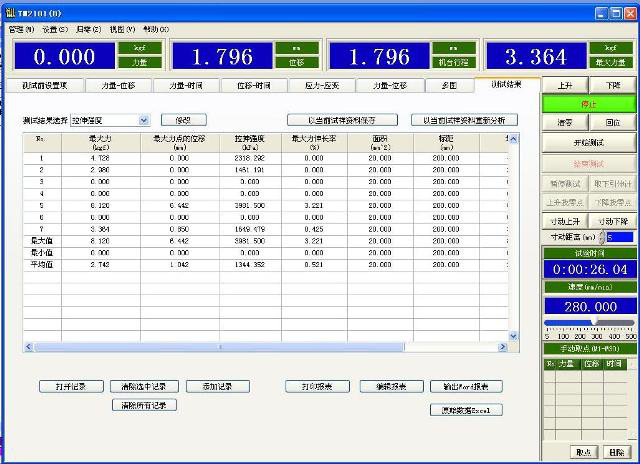Image resolution: width=640 pixels, height=464 pixels.
Task: Click the green 机台行程 label
Action: (454, 62)
